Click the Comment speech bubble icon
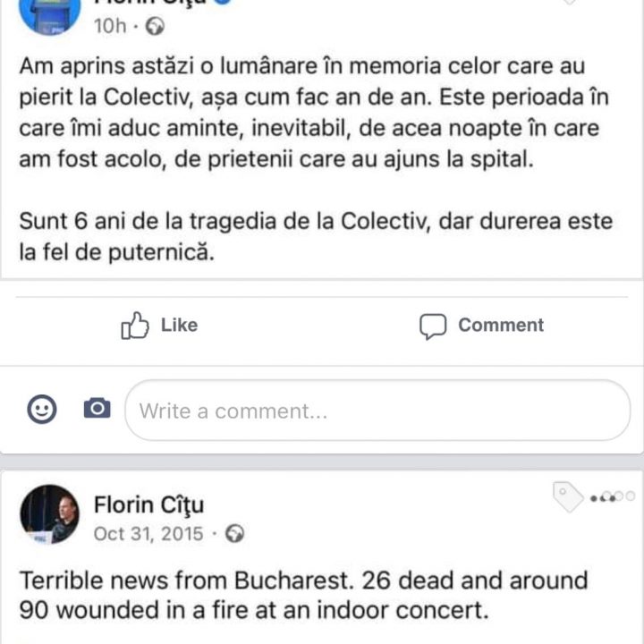This screenshot has height=644, width=644. (433, 326)
